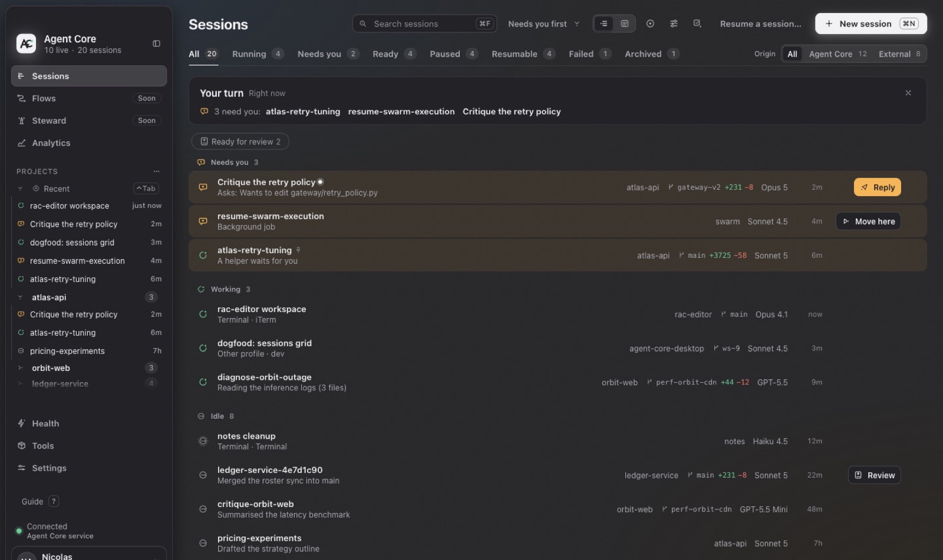Switch to the compact list view icon
943x560 pixels.
(x=604, y=24)
